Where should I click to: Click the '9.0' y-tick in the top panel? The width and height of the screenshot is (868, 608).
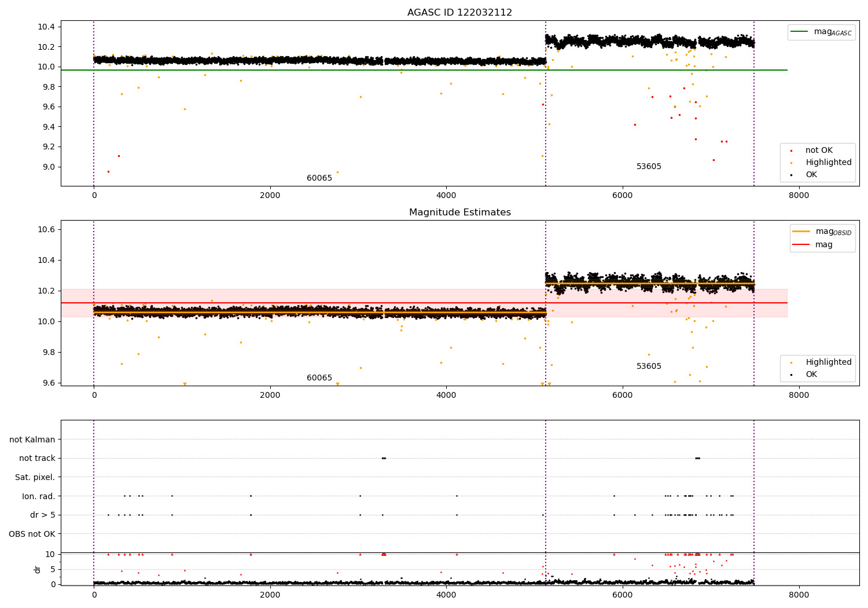[x=49, y=167]
